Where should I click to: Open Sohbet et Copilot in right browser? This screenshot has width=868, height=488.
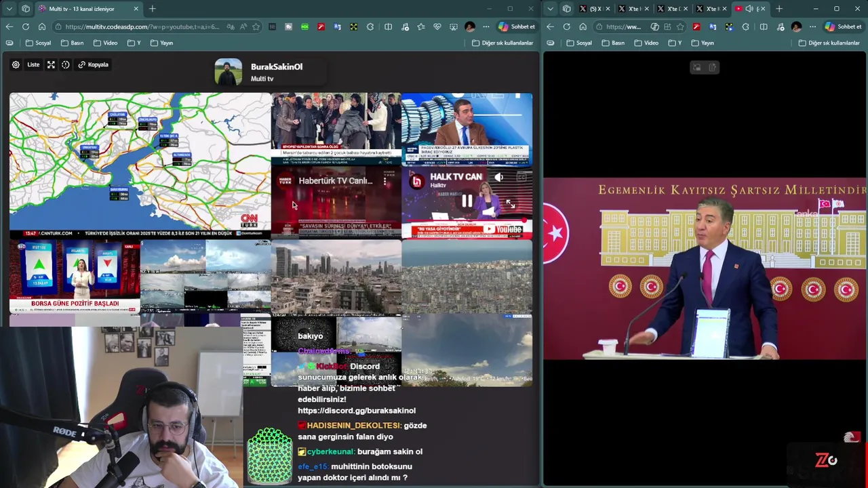(x=843, y=26)
